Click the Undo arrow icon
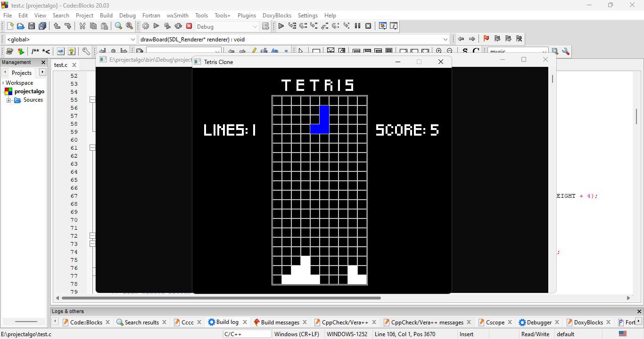The image size is (644, 339). pyautogui.click(x=57, y=26)
